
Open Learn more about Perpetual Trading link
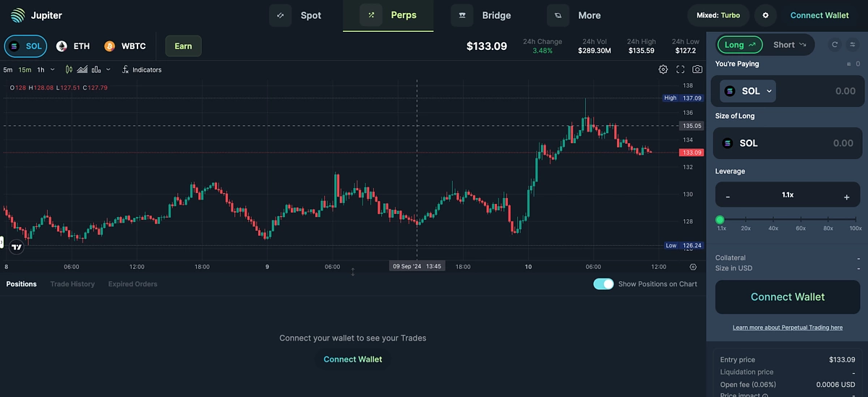click(x=788, y=328)
